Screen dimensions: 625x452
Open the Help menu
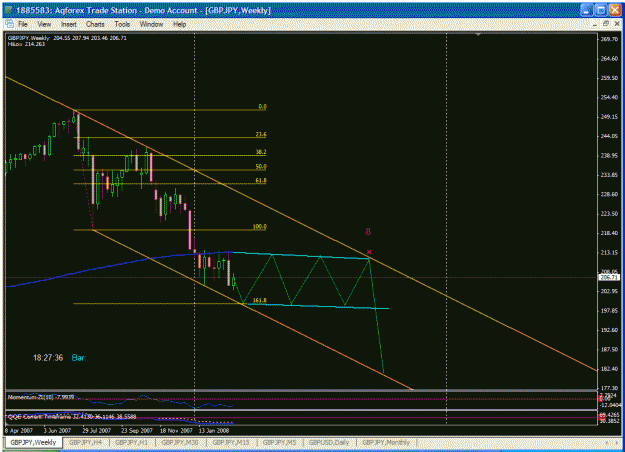[x=179, y=24]
